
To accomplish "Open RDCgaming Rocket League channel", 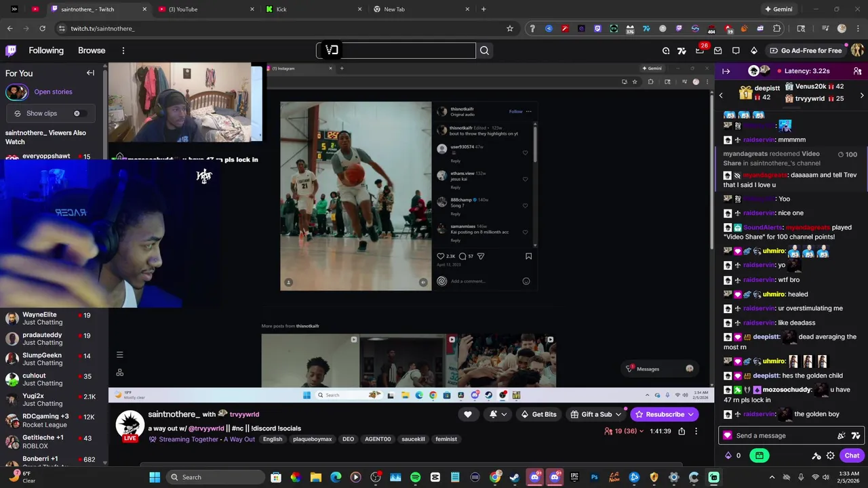I will (x=54, y=420).
